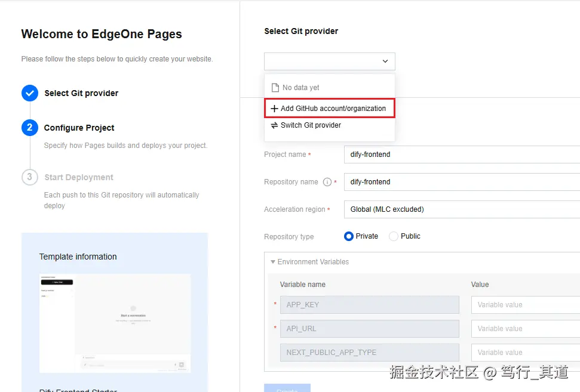Viewport: 580px width, 392px height.
Task: Click the swap arrows icon beside Switch Git
Action: click(274, 126)
